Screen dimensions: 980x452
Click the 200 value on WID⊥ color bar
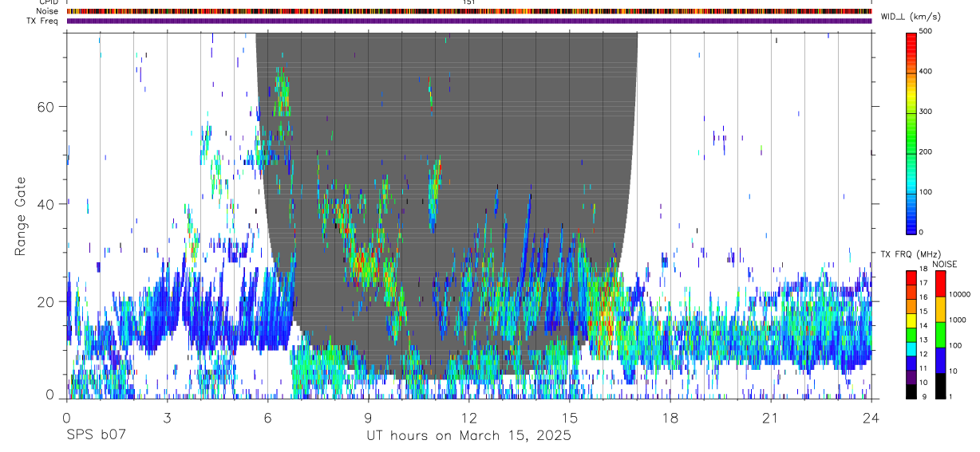pos(925,151)
